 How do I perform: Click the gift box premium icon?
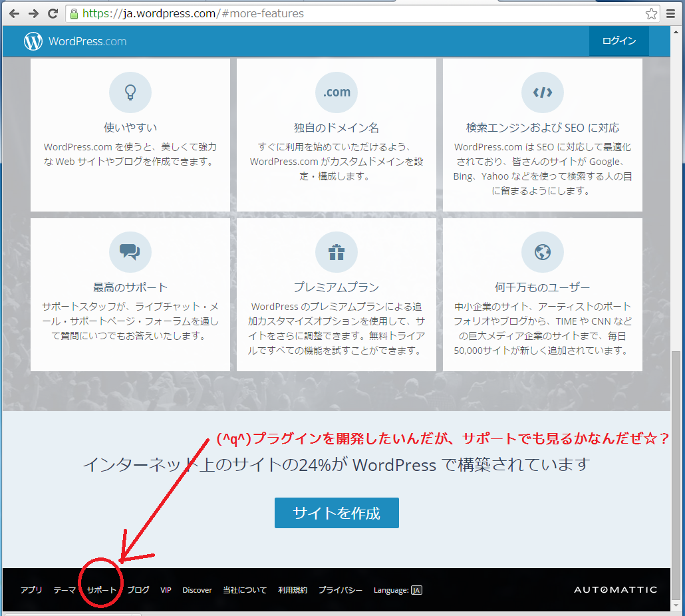click(337, 252)
